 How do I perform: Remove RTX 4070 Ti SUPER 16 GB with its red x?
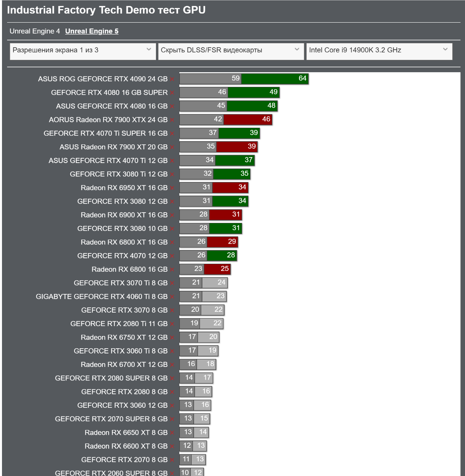click(173, 134)
